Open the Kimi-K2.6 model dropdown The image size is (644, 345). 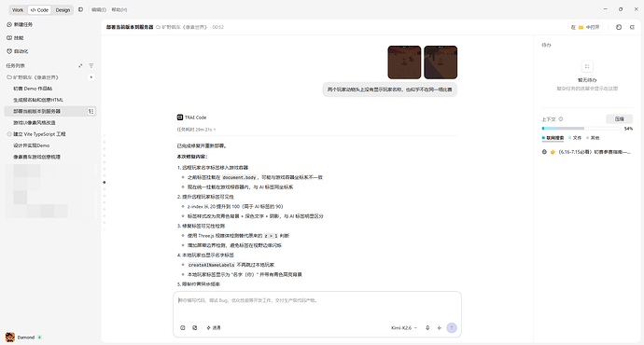pos(404,328)
